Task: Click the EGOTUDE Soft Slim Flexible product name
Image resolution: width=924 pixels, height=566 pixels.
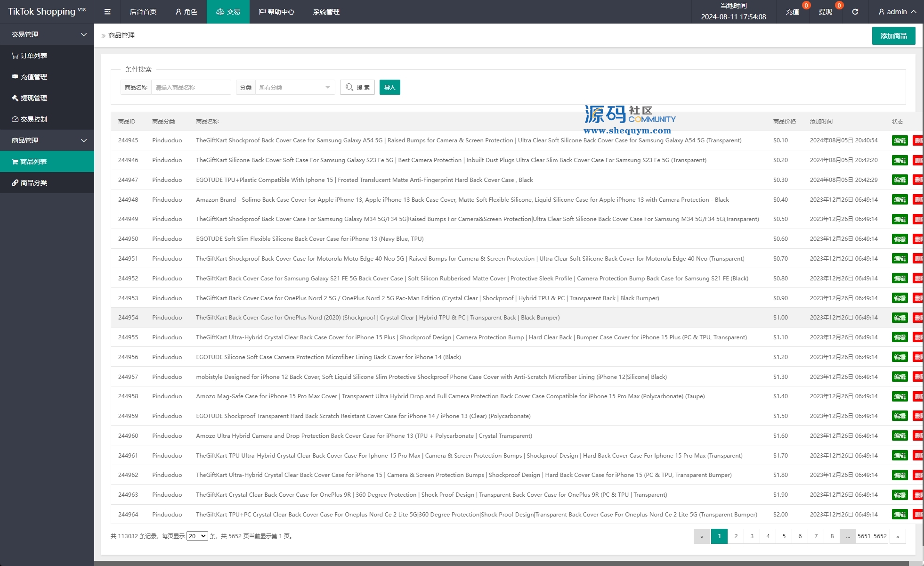Action: pos(310,239)
